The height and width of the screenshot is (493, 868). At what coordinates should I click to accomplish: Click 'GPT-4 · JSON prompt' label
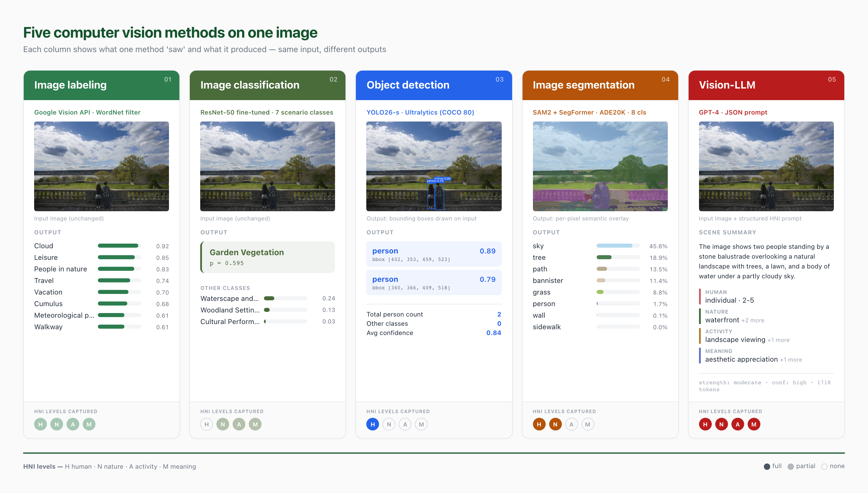[733, 113]
